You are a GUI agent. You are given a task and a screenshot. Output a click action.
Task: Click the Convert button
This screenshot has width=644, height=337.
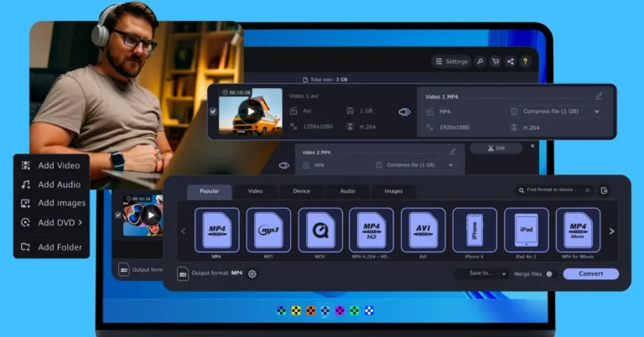(591, 274)
